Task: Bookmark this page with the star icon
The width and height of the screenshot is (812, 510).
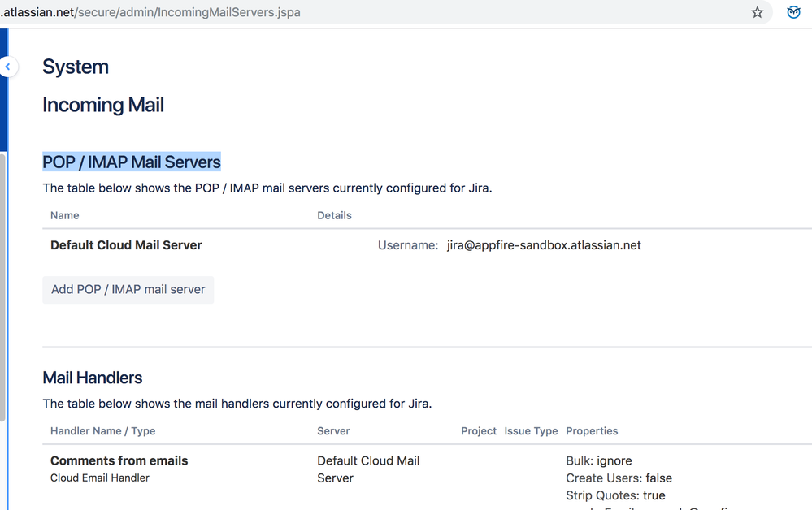Action: 757,12
